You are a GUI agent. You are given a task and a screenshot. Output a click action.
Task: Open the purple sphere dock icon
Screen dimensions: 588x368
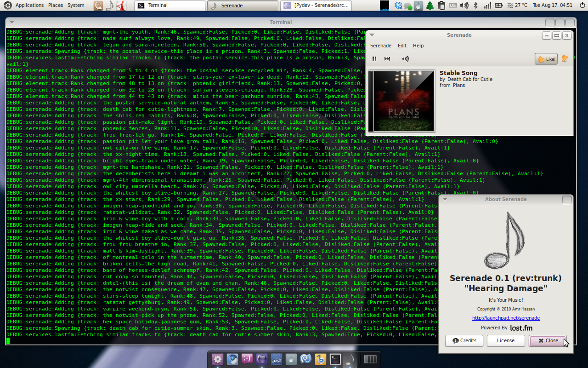pyautogui.click(x=262, y=359)
